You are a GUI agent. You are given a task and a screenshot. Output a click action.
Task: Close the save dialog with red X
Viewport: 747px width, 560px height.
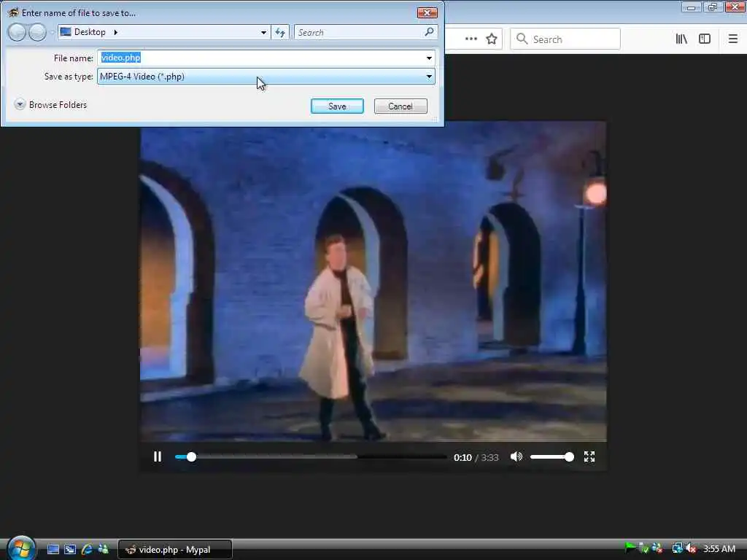(427, 13)
